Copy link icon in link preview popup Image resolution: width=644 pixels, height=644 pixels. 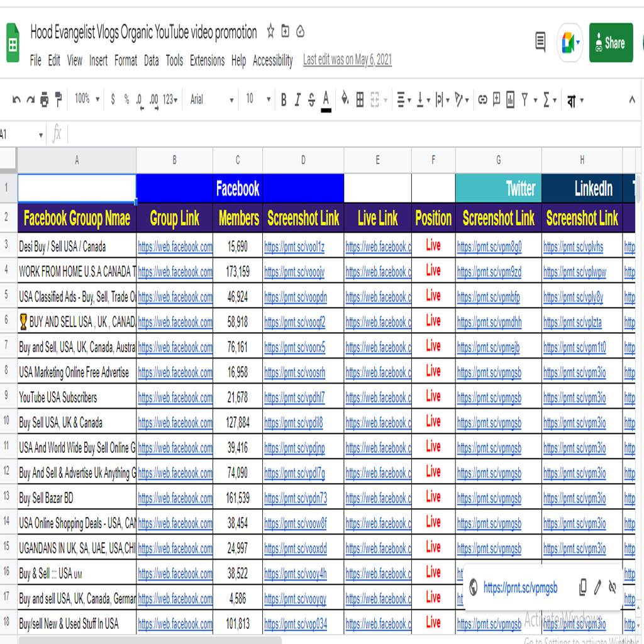pyautogui.click(x=582, y=587)
